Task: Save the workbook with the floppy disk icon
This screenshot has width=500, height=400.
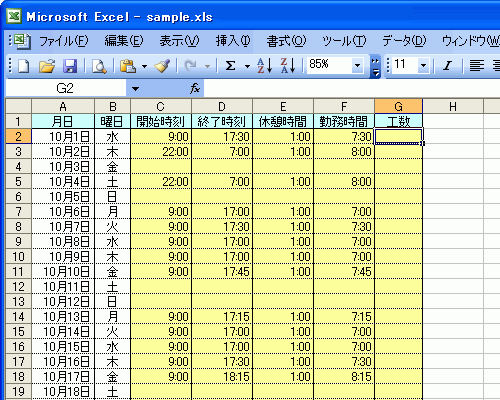Action: [x=70, y=66]
